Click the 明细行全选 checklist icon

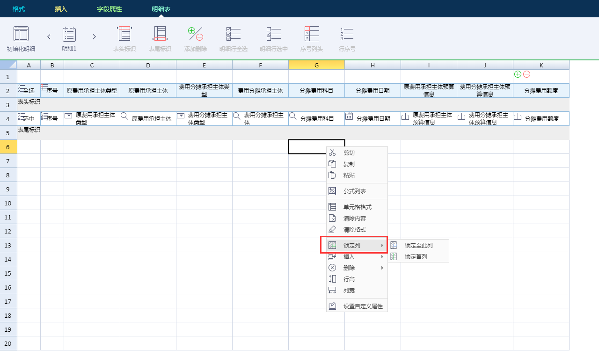coord(233,34)
